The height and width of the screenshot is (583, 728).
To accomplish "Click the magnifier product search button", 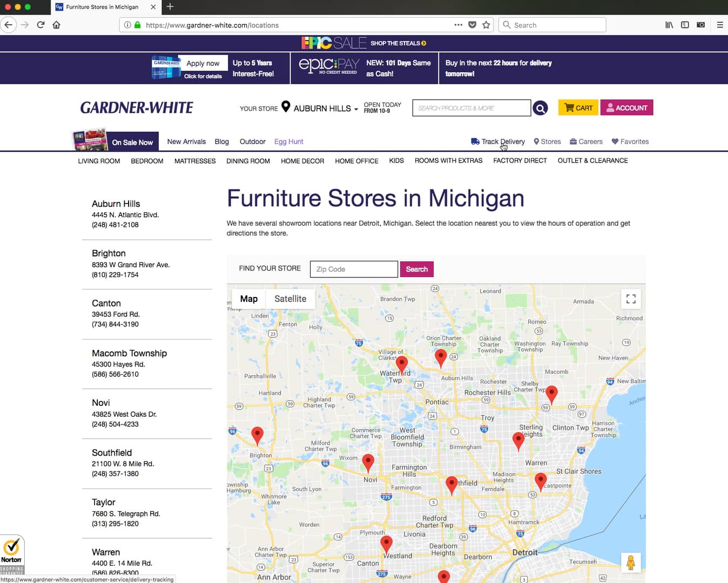I will [x=540, y=108].
